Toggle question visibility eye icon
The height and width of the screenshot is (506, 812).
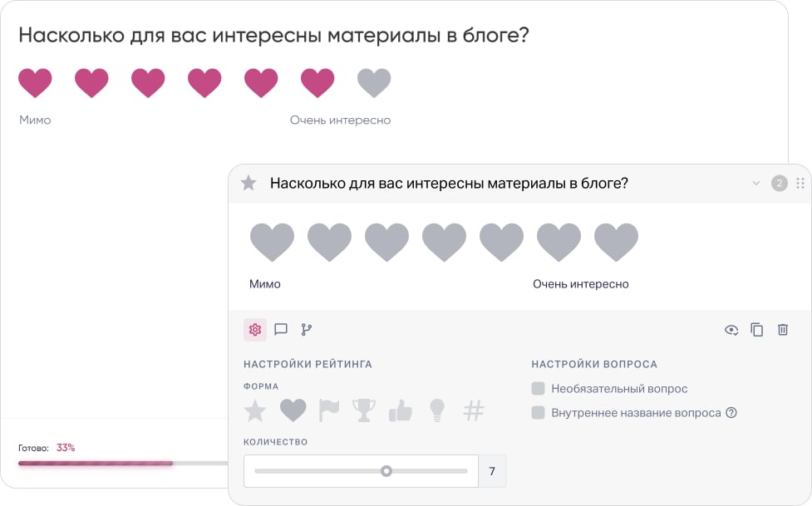click(731, 330)
